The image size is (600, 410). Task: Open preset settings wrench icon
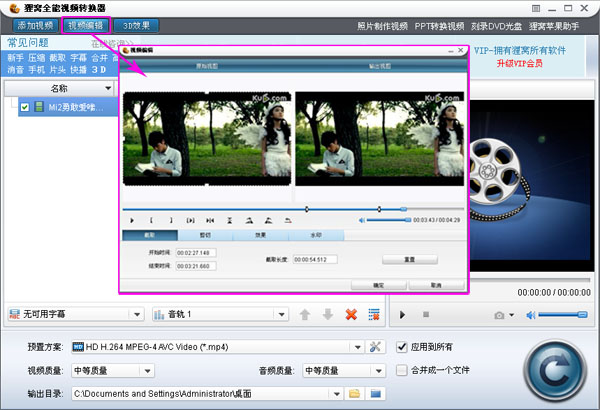click(376, 347)
